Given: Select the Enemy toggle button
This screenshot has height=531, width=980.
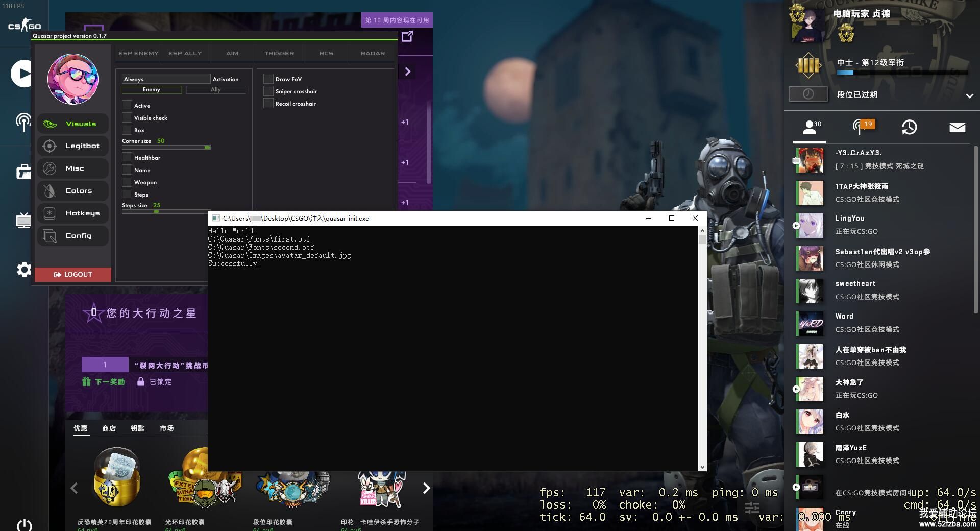Looking at the screenshot, I should [x=152, y=89].
